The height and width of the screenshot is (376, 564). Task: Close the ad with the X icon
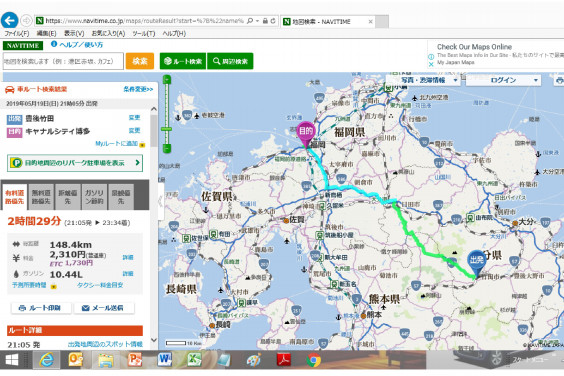(x=431, y=64)
